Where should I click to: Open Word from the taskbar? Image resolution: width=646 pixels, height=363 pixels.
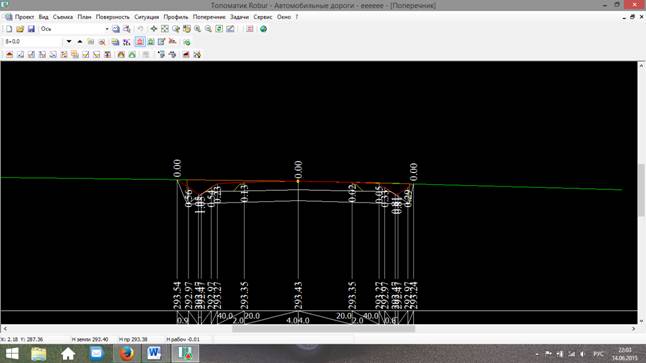coord(154,354)
